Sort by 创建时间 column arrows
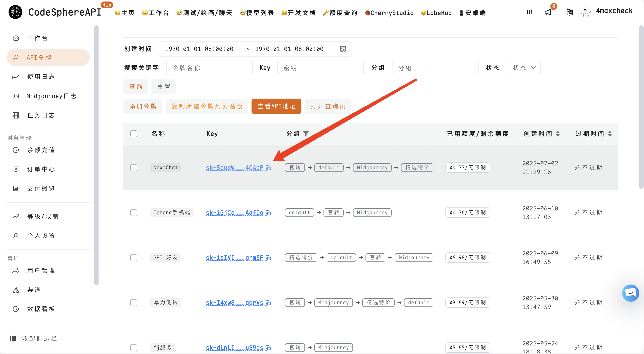 click(558, 134)
